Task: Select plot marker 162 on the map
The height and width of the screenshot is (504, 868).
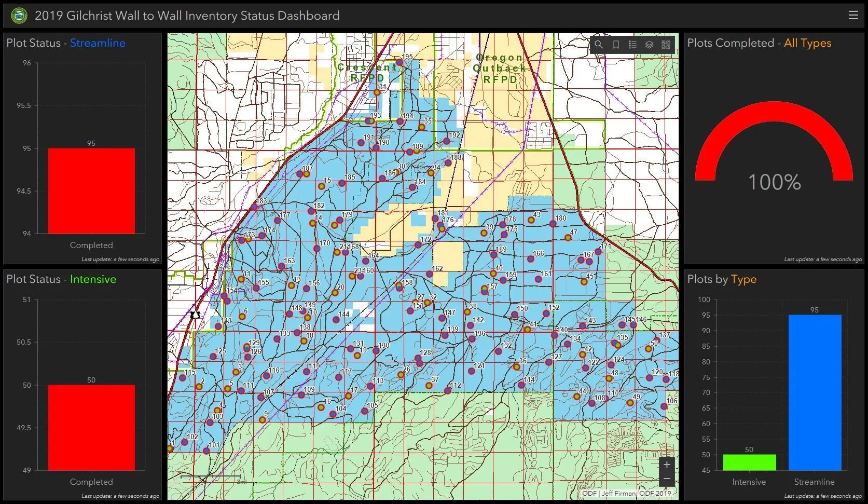Action: click(429, 274)
